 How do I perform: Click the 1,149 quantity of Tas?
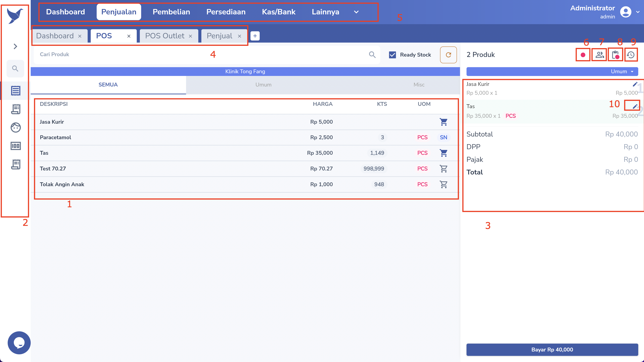tap(377, 153)
